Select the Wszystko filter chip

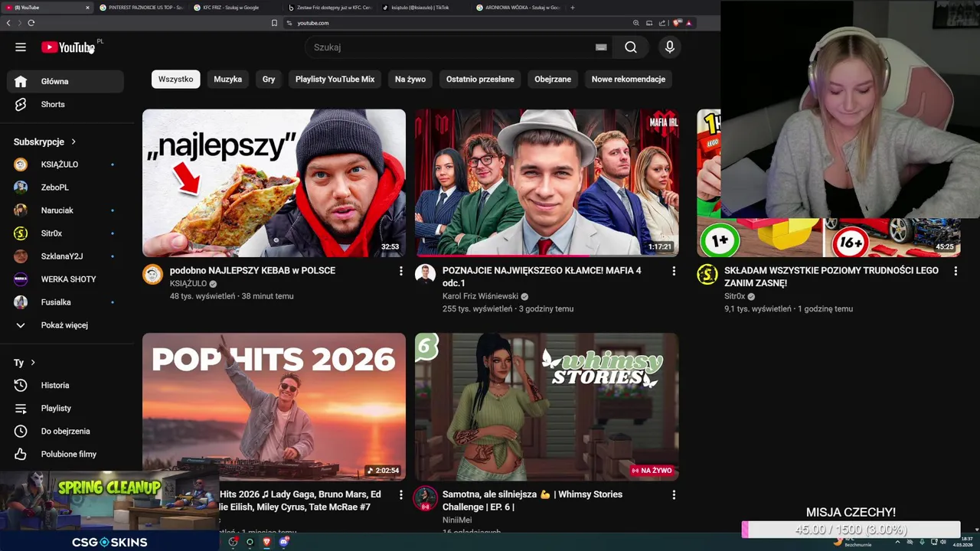(175, 79)
